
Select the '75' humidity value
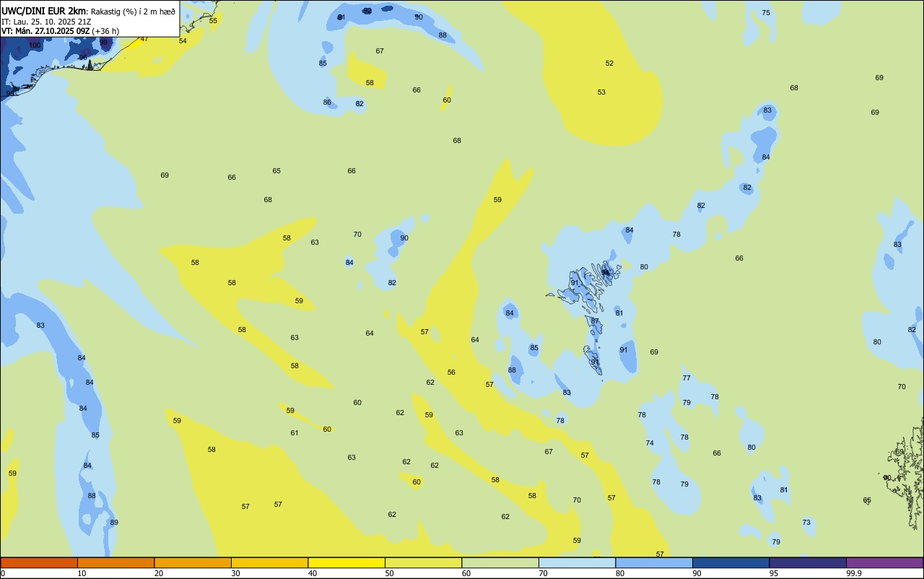point(766,13)
